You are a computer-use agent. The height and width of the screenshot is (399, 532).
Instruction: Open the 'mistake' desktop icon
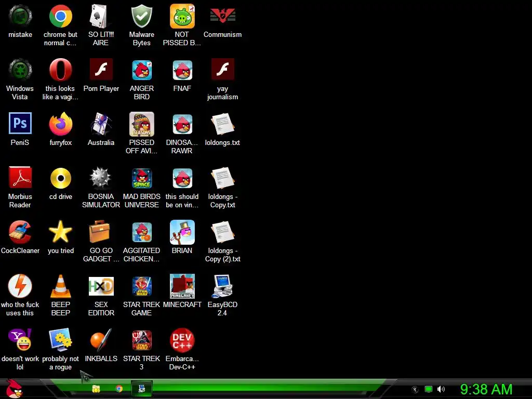tap(20, 16)
